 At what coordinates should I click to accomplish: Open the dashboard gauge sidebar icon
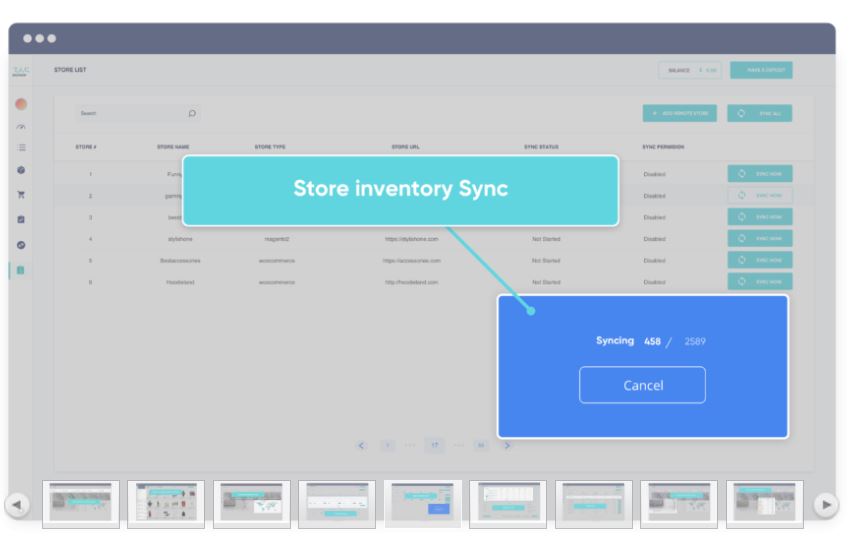pos(21,127)
